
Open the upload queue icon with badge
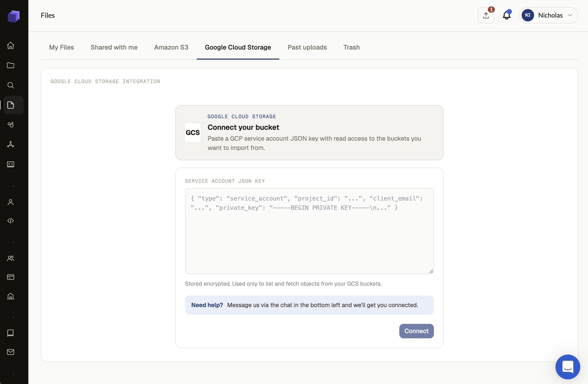[486, 15]
